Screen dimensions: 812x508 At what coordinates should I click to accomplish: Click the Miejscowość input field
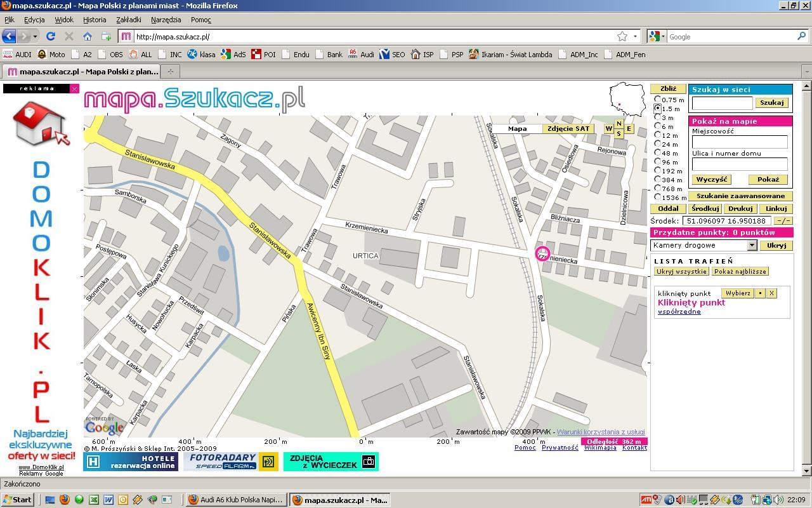coord(740,142)
